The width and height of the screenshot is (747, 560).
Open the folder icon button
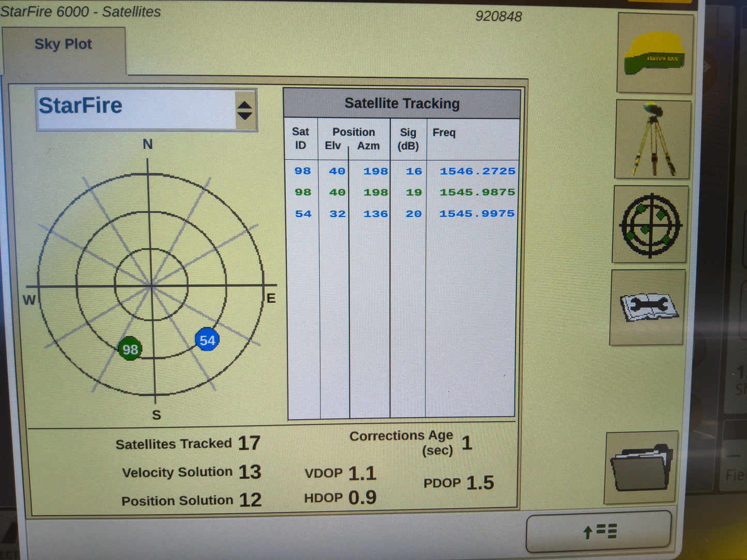point(642,468)
